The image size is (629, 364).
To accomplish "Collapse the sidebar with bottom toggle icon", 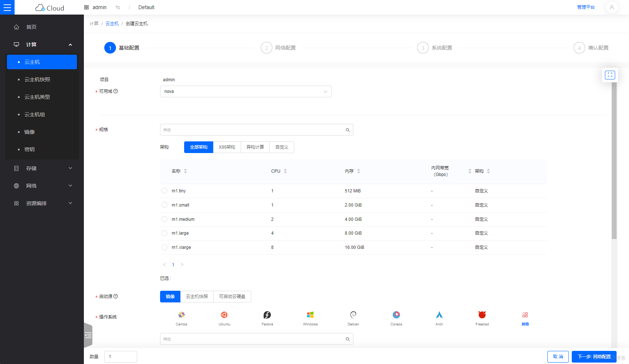I will pos(88,335).
